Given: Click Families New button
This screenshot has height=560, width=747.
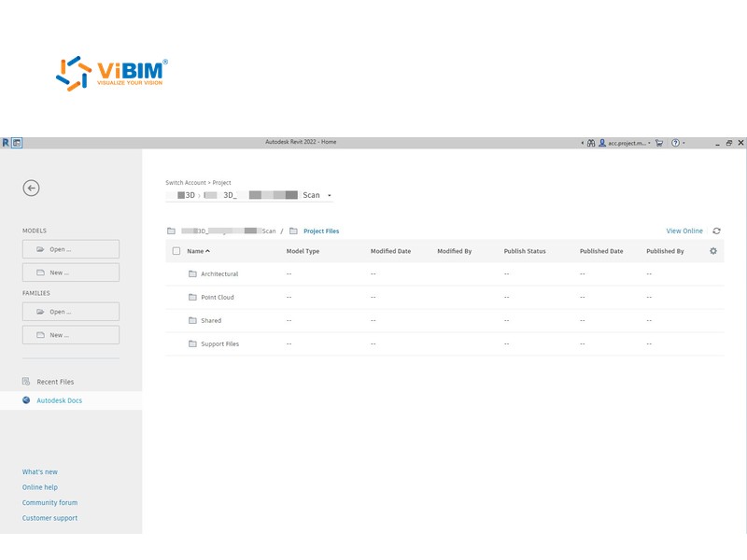Looking at the screenshot, I should [71, 335].
